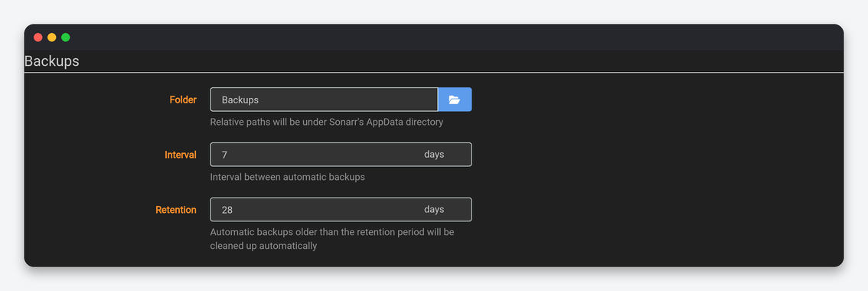Minimize the window using the yellow button
The height and width of the screenshot is (291, 868).
pos(51,37)
